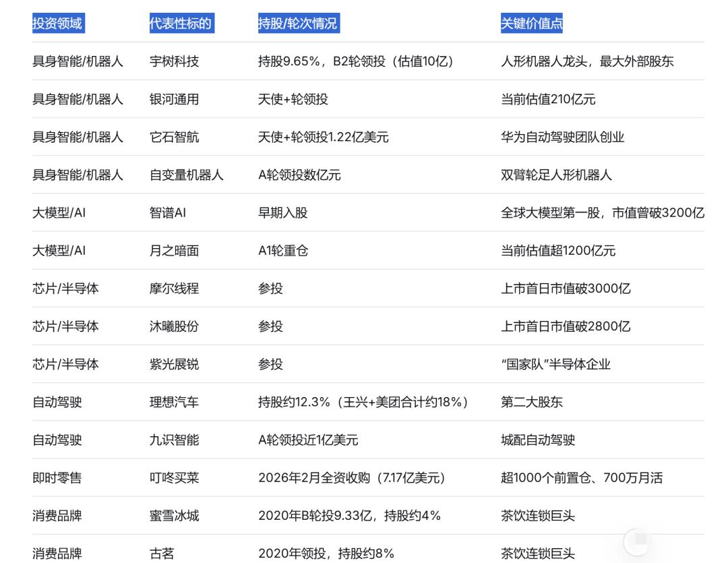Click the 理想汽车 entry

pyautogui.click(x=174, y=402)
